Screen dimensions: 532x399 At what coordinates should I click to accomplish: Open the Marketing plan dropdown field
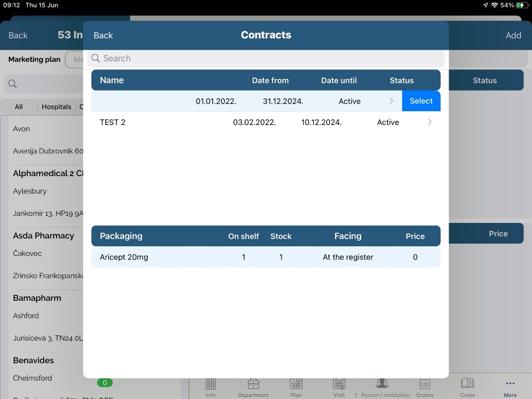[x=74, y=60]
